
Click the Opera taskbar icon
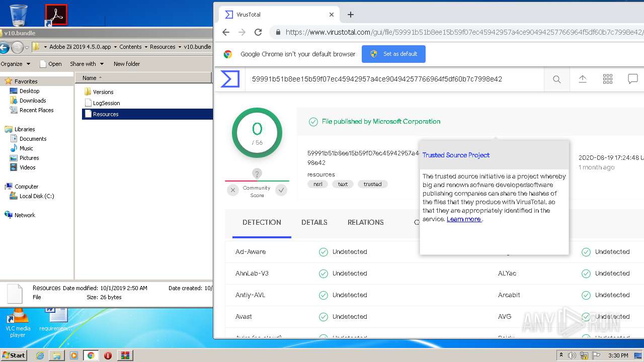click(108, 355)
